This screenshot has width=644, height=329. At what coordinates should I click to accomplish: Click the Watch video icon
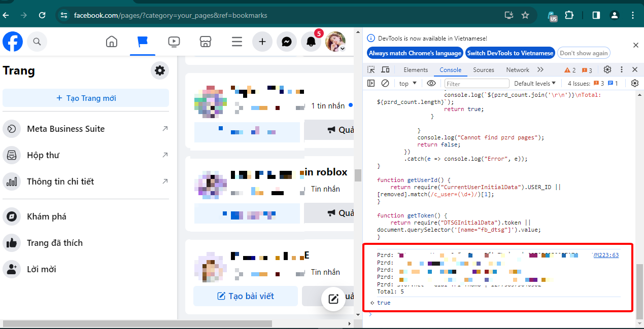[x=174, y=42]
